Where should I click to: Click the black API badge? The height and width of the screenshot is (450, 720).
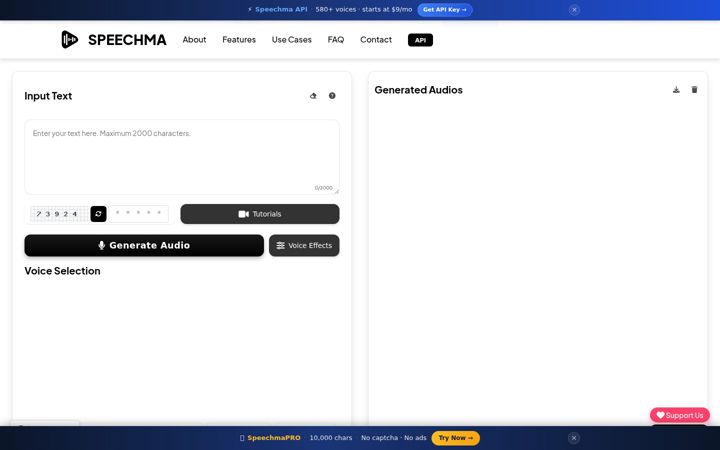420,40
